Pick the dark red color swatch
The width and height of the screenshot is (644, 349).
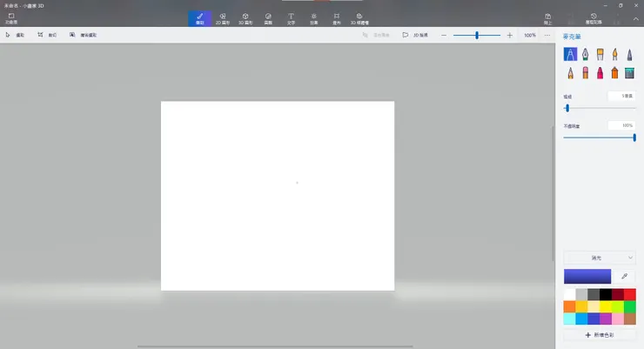pos(618,294)
